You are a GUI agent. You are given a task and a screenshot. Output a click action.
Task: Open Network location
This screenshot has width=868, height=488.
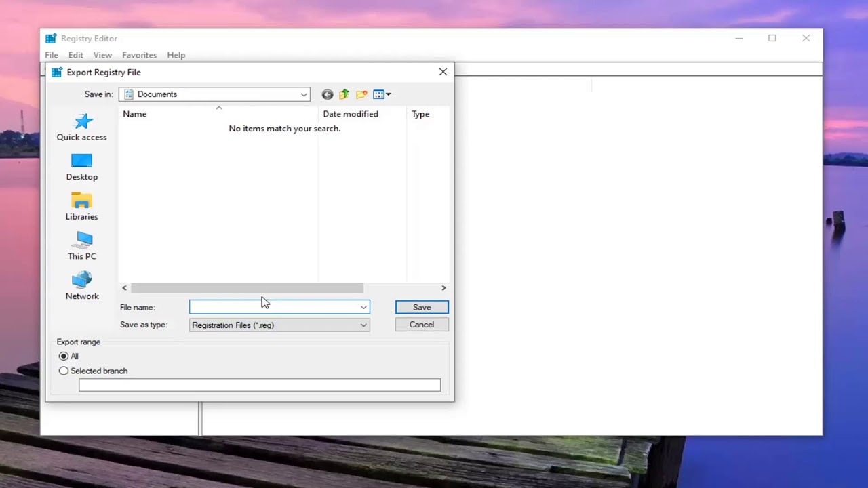coord(81,286)
